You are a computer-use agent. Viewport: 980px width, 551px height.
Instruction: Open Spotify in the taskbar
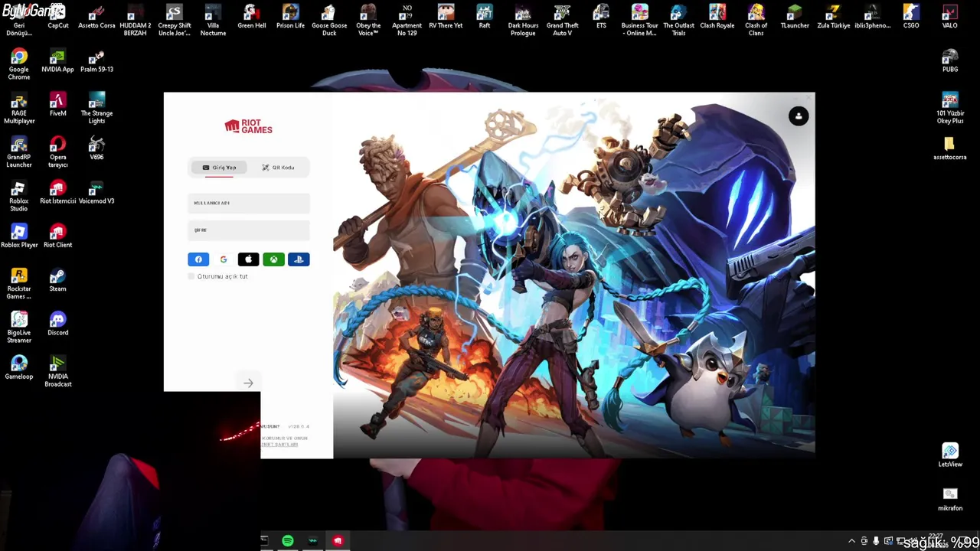point(288,541)
